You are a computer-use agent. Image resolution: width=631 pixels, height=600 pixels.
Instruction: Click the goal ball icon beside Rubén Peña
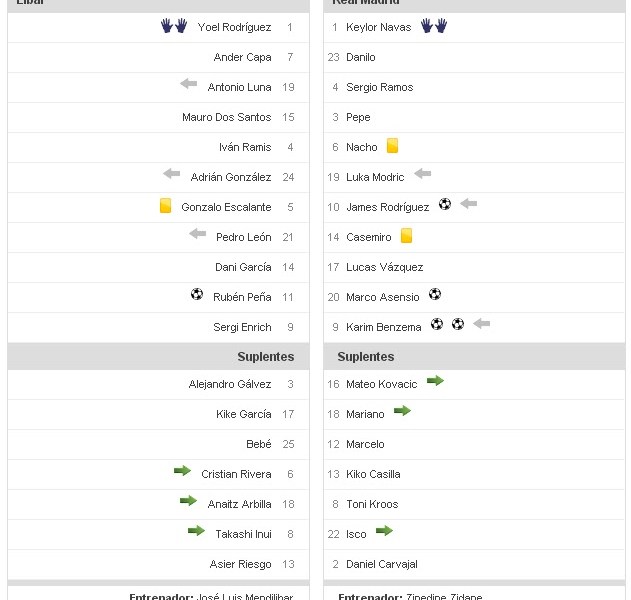[197, 295]
